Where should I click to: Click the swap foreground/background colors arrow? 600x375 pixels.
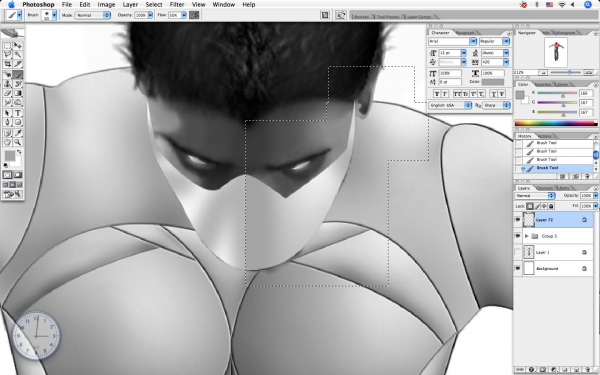click(19, 152)
